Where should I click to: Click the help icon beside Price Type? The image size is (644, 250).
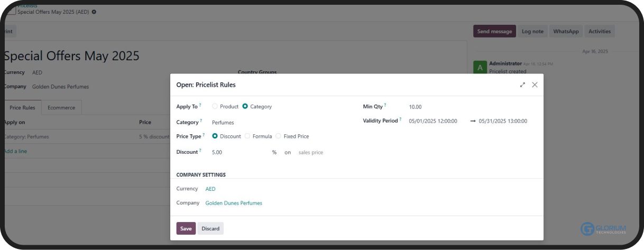tap(204, 135)
